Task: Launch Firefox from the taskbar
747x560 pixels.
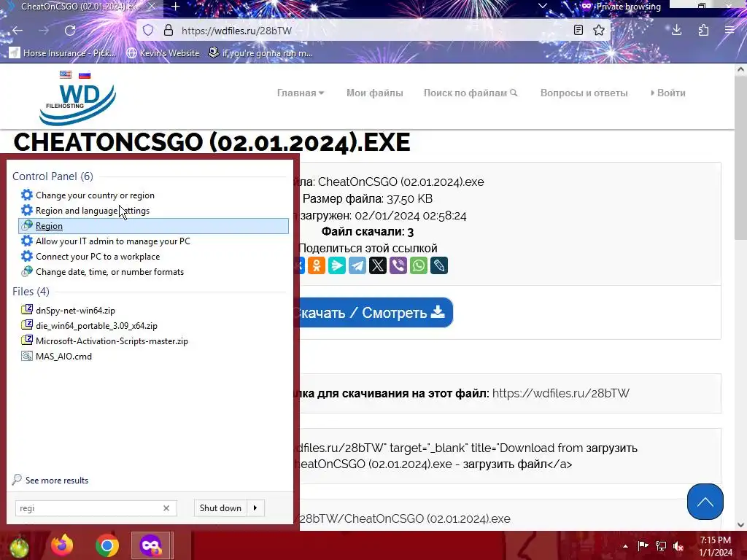Action: pyautogui.click(x=63, y=545)
